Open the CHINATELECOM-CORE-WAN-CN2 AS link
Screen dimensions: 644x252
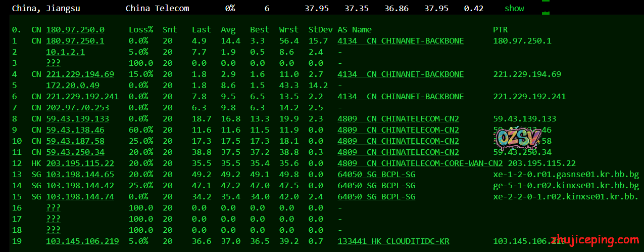(420, 163)
